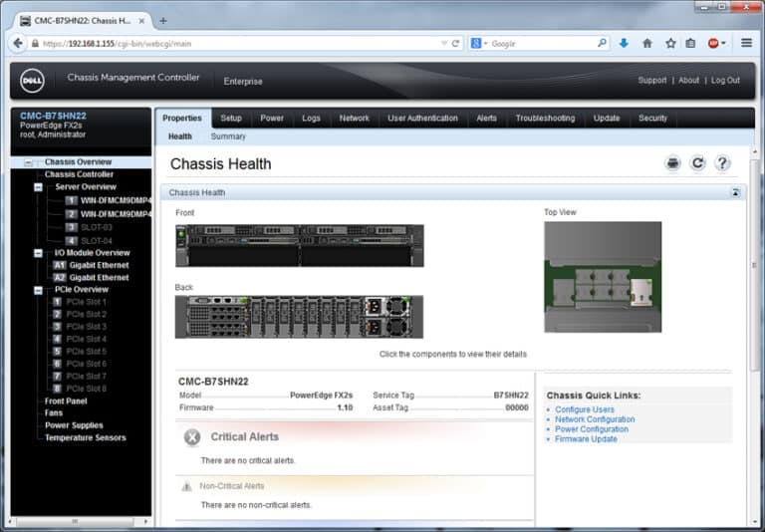This screenshot has height=532, width=765.
Task: Click the Dell logo
Action: point(32,81)
